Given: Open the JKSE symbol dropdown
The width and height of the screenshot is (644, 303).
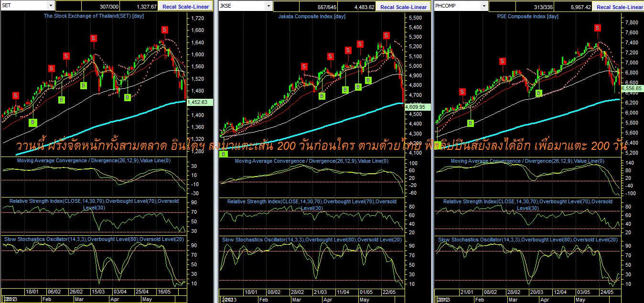Looking at the screenshot, I should (269, 6).
